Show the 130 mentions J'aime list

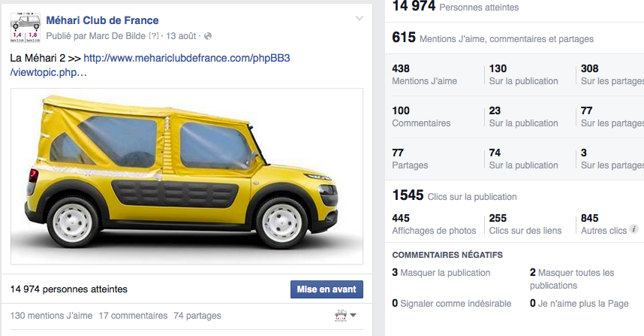click(51, 316)
